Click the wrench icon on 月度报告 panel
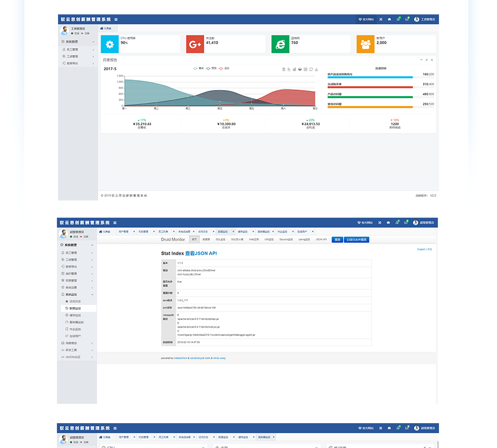This screenshot has height=448, width=497. [x=427, y=60]
